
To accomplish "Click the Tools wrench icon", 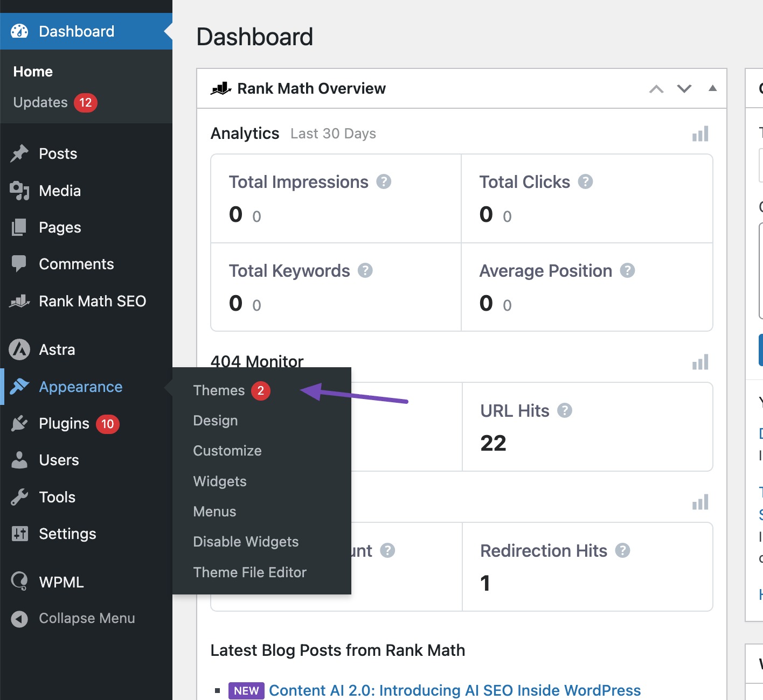I will [19, 497].
